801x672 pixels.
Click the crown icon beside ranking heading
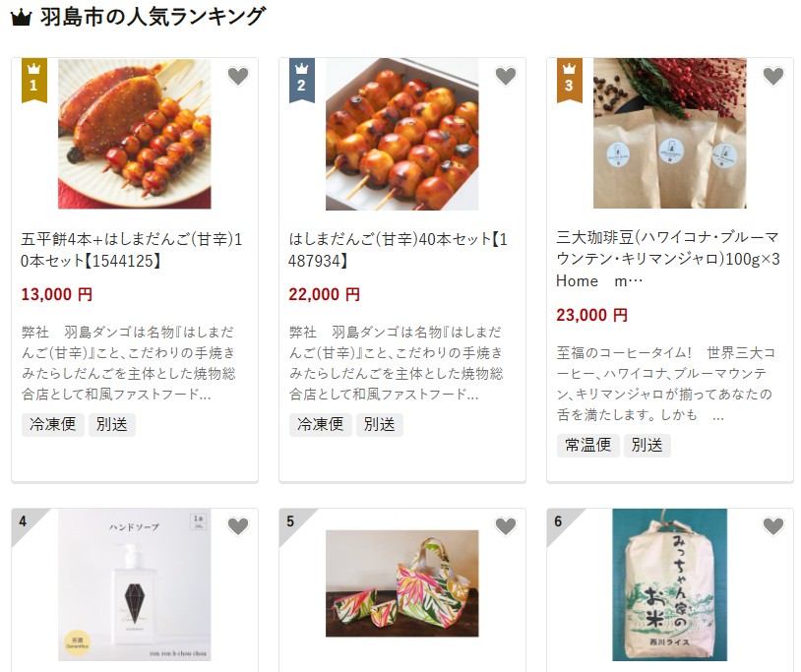[x=22, y=18]
